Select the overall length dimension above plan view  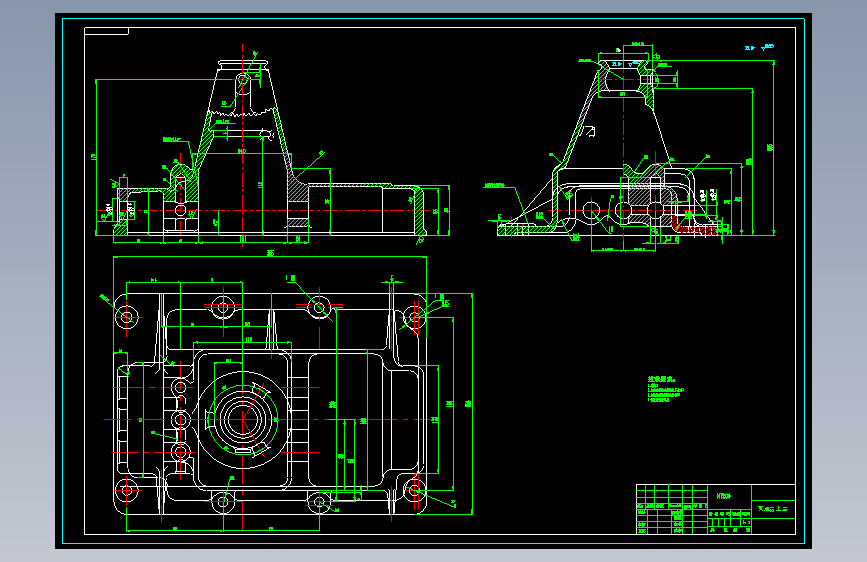tap(270, 253)
